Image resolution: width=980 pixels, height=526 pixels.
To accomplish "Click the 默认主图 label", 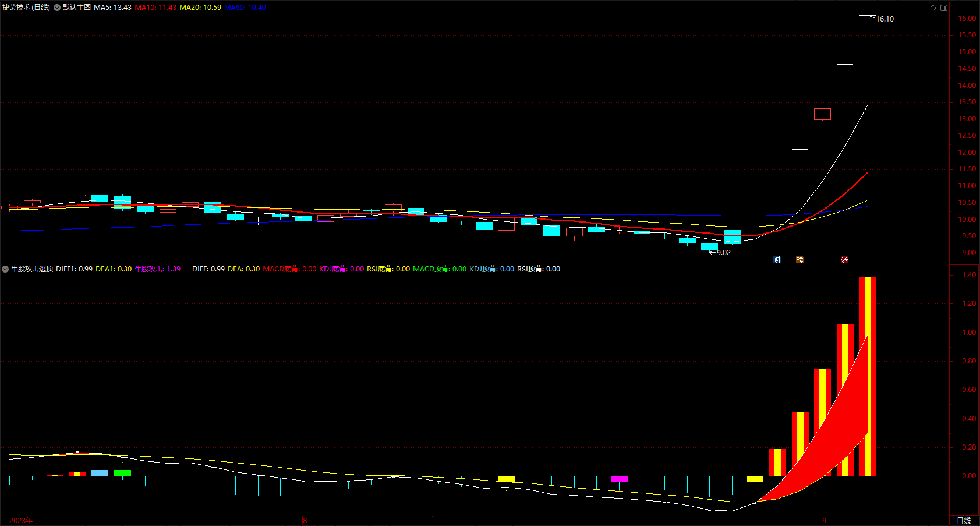I will (77, 8).
